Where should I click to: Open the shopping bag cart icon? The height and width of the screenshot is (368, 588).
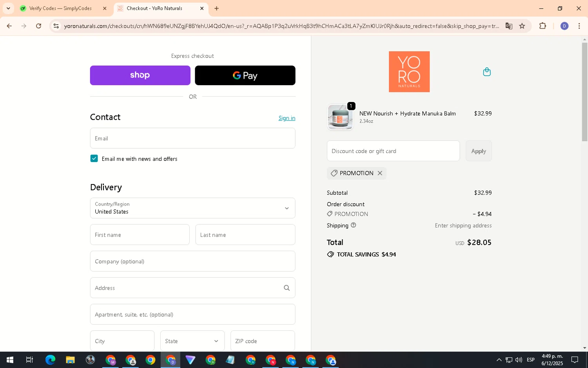click(x=486, y=72)
